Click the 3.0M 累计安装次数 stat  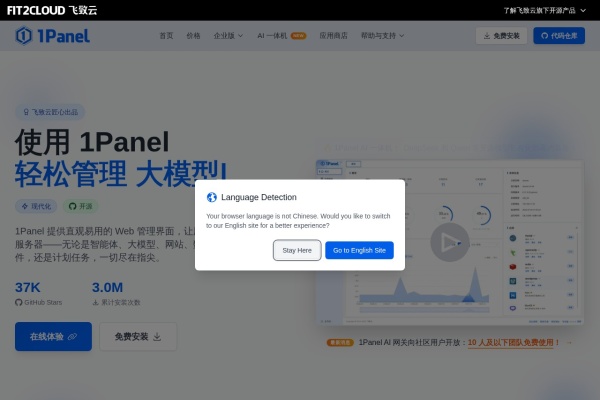point(116,294)
